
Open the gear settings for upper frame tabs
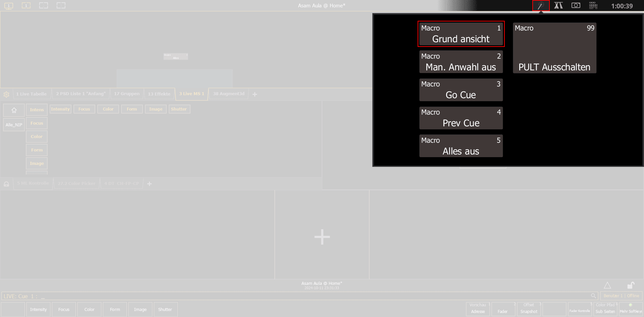[6, 94]
